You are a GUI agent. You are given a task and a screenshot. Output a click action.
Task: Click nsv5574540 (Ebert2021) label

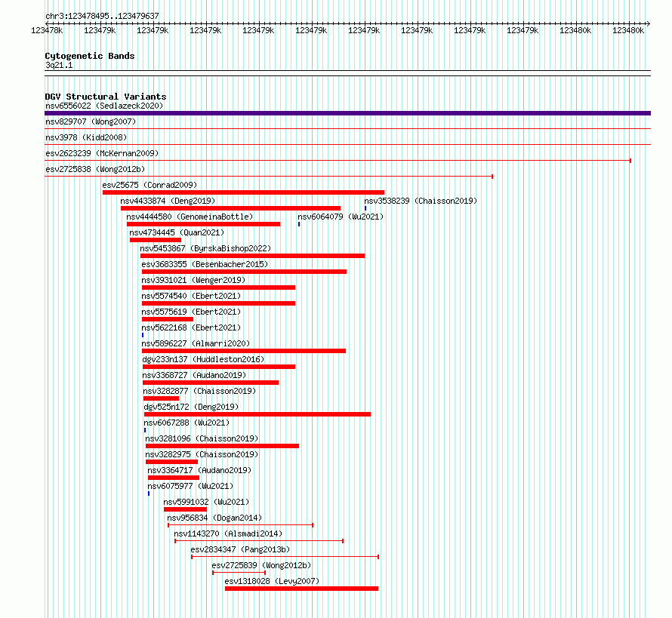(x=191, y=296)
